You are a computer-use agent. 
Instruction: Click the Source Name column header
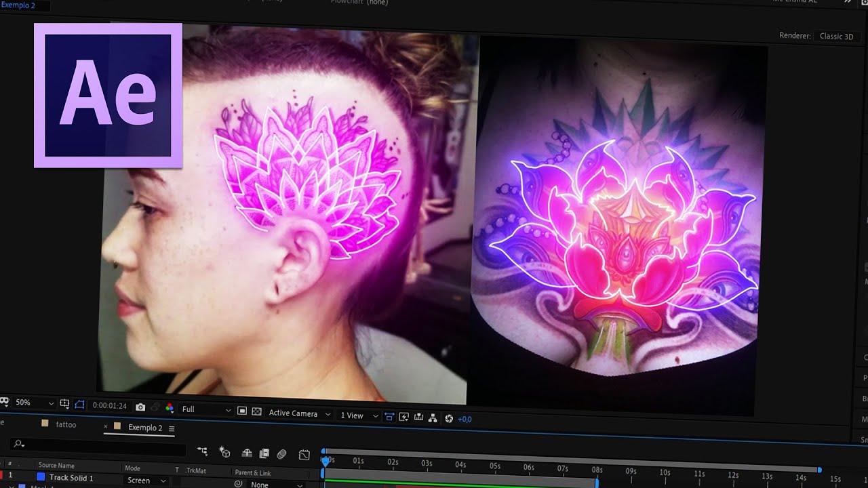(56, 466)
